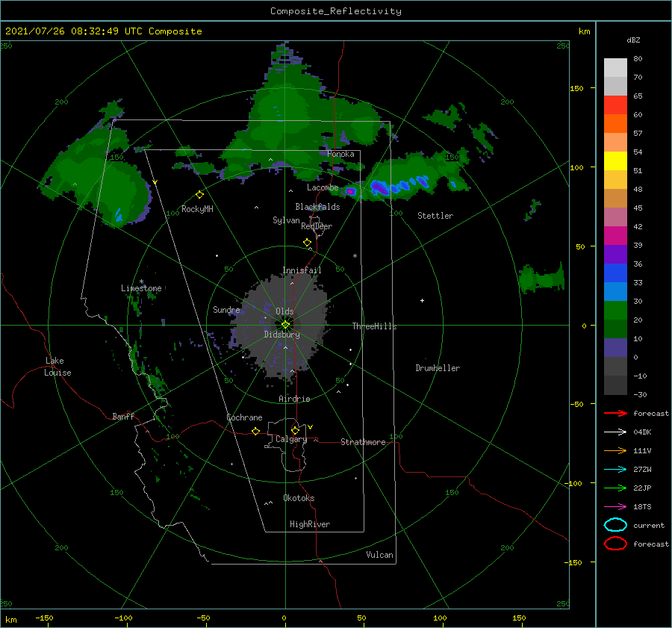Click the Lacombe city label
Viewport: 672px width, 628px height.
click(323, 187)
